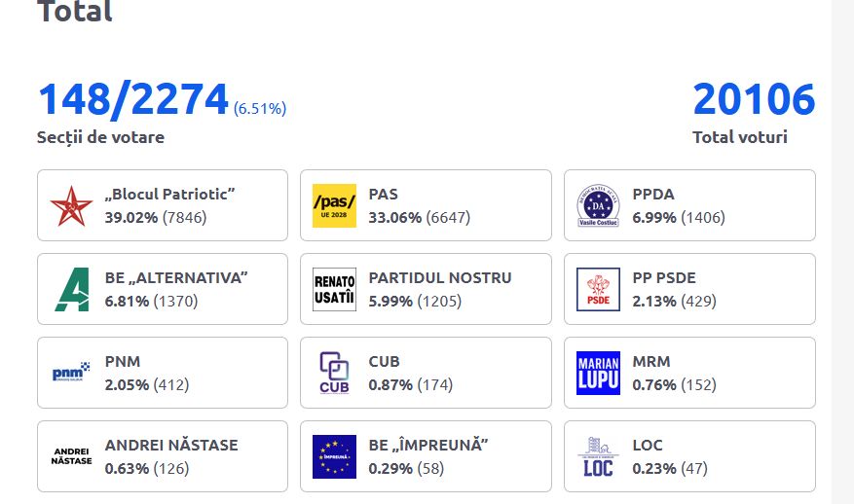The height and width of the screenshot is (504, 854).
Task: Click the Blocul Patriotic red star logo
Action: 71,205
